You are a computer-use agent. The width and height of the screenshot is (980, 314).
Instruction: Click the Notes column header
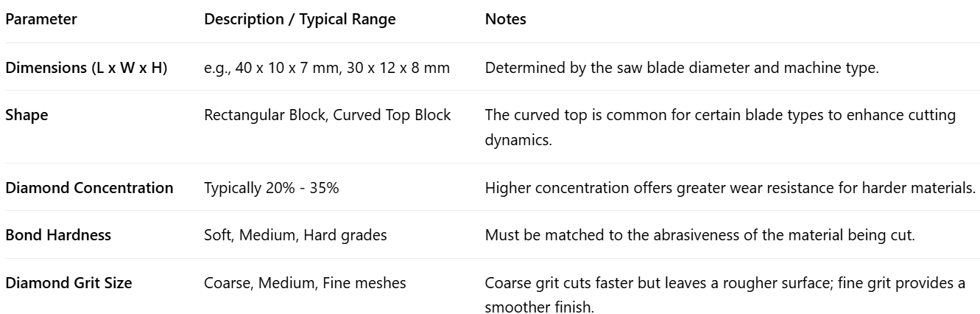point(505,20)
